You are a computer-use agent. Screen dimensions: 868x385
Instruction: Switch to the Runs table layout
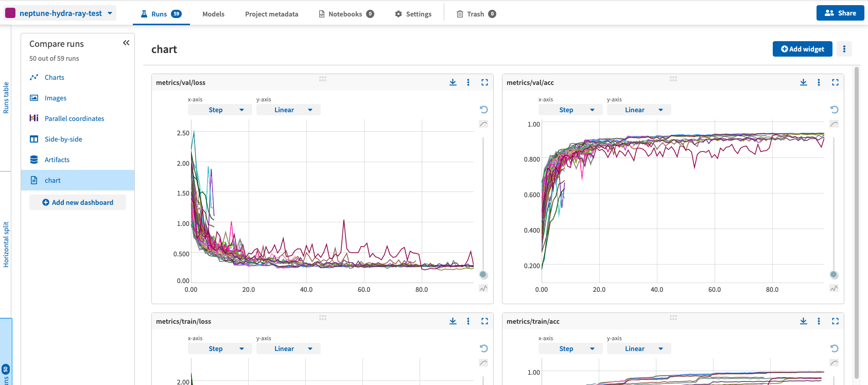pyautogui.click(x=6, y=98)
